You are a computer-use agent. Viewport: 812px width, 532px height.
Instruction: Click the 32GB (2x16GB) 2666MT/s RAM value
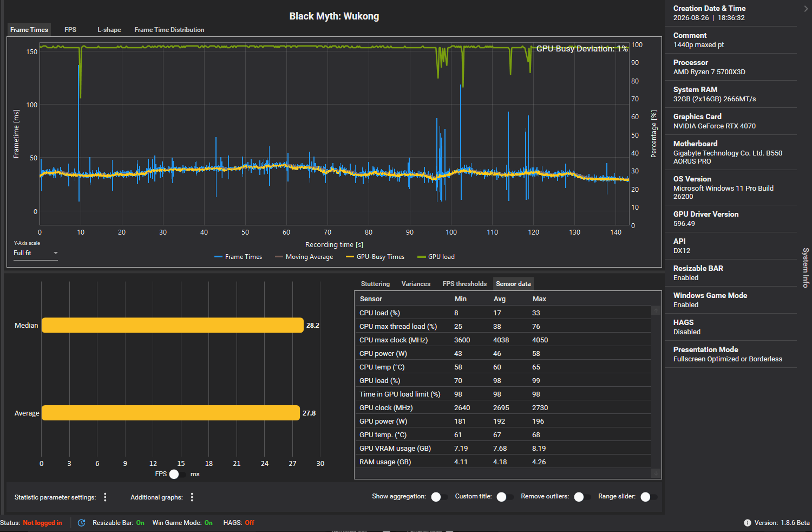point(715,99)
